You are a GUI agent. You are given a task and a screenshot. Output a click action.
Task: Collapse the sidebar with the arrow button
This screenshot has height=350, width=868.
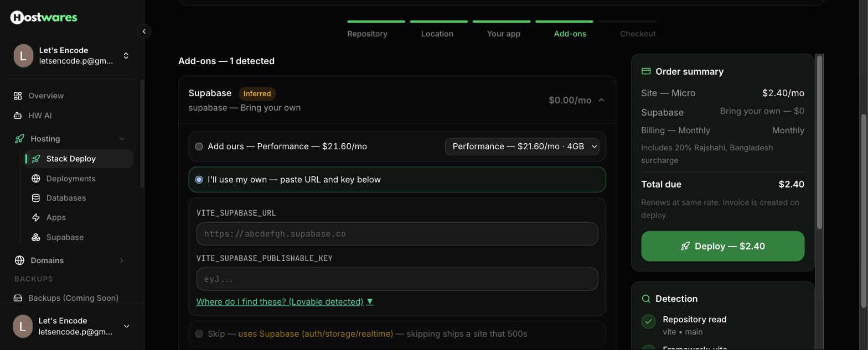[x=144, y=32]
